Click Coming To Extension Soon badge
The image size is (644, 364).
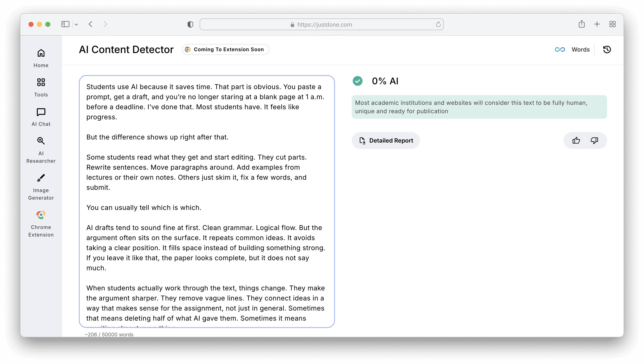click(225, 49)
